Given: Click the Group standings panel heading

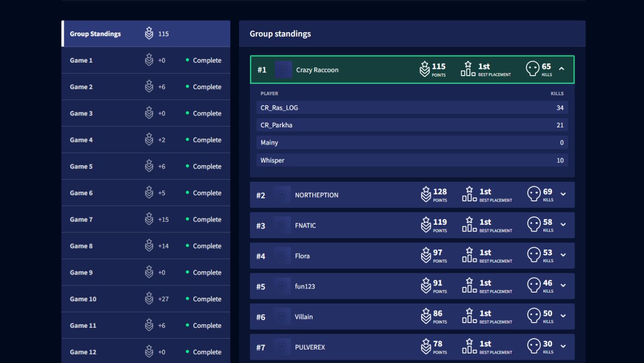Looking at the screenshot, I should (281, 34).
